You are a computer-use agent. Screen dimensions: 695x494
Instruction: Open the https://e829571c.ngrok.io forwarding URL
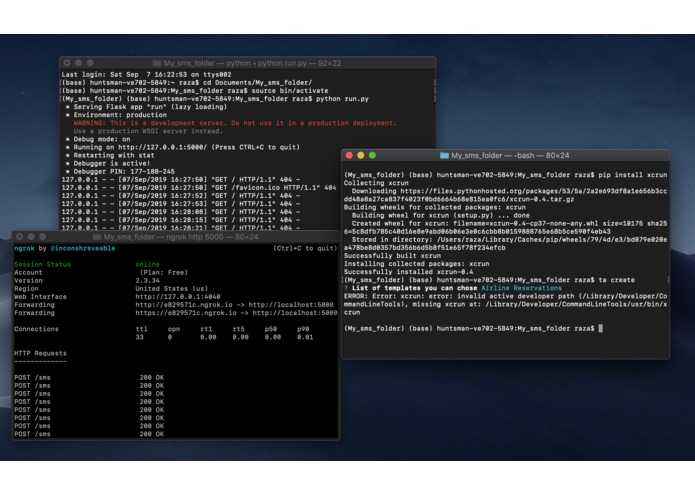(x=186, y=313)
